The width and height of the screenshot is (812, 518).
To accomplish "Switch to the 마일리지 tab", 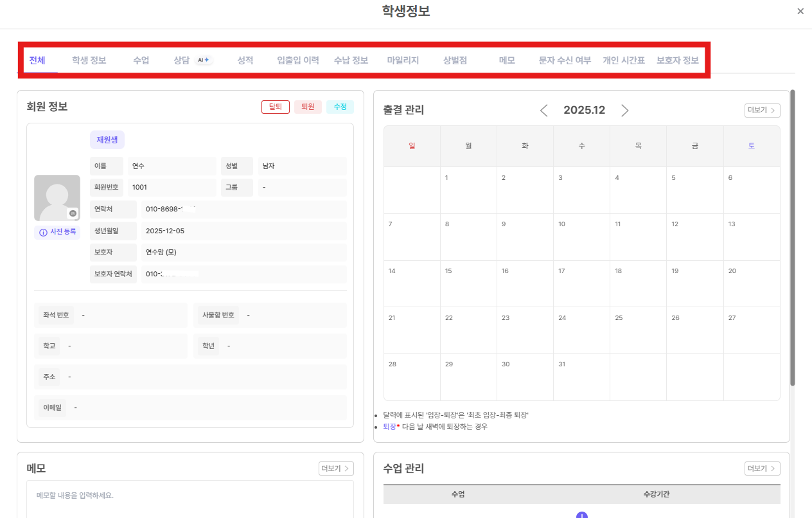I will [403, 60].
